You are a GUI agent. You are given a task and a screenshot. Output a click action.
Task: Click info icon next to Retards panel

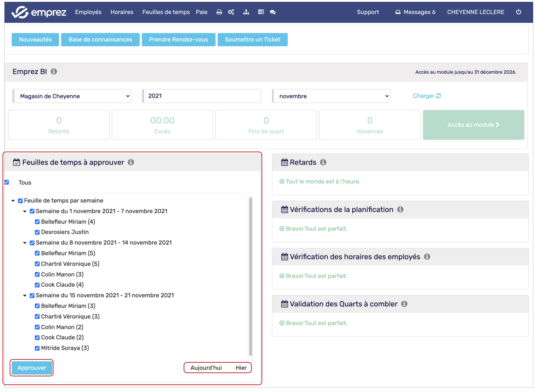pyautogui.click(x=323, y=162)
